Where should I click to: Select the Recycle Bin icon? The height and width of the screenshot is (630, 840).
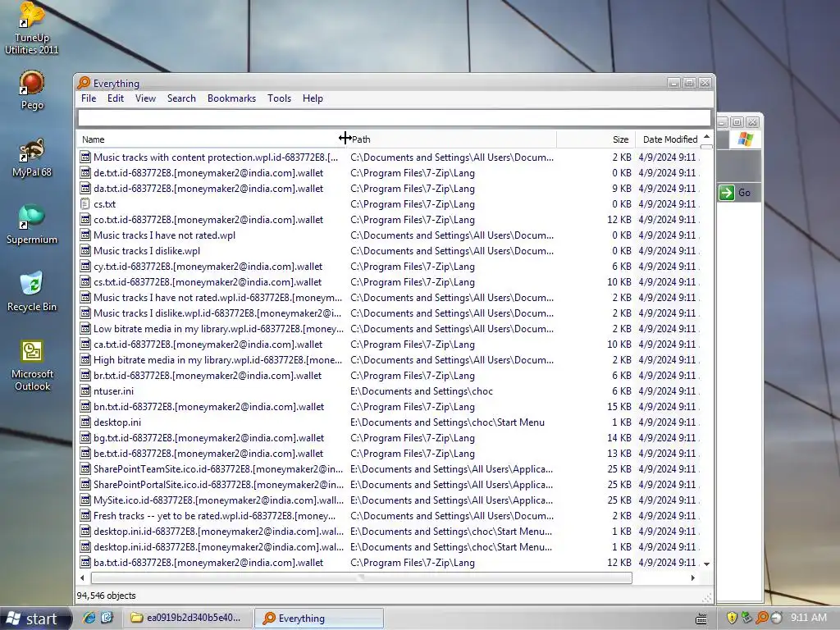(32, 291)
